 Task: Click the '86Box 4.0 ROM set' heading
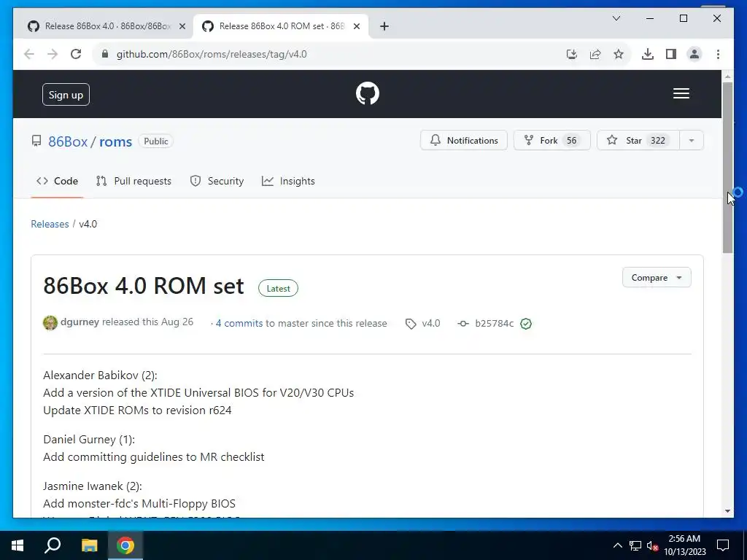[144, 286]
